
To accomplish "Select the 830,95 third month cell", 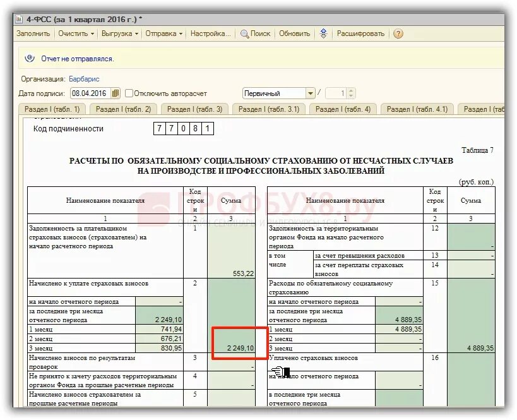I will (x=159, y=348).
